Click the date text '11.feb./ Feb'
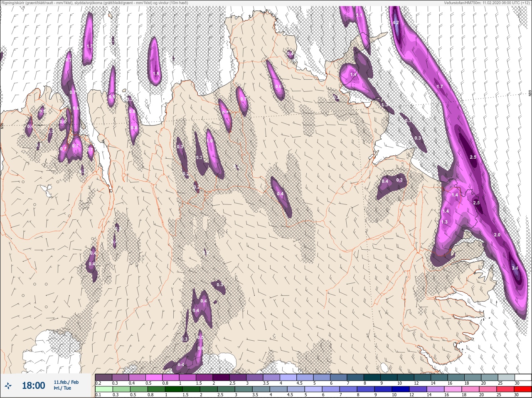This screenshot has height=398, width=532. coord(66,382)
